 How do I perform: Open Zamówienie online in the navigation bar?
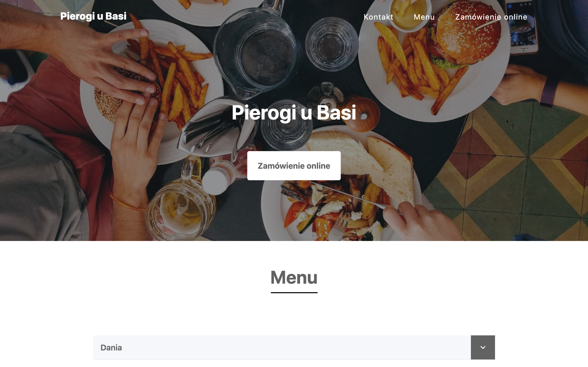point(491,17)
